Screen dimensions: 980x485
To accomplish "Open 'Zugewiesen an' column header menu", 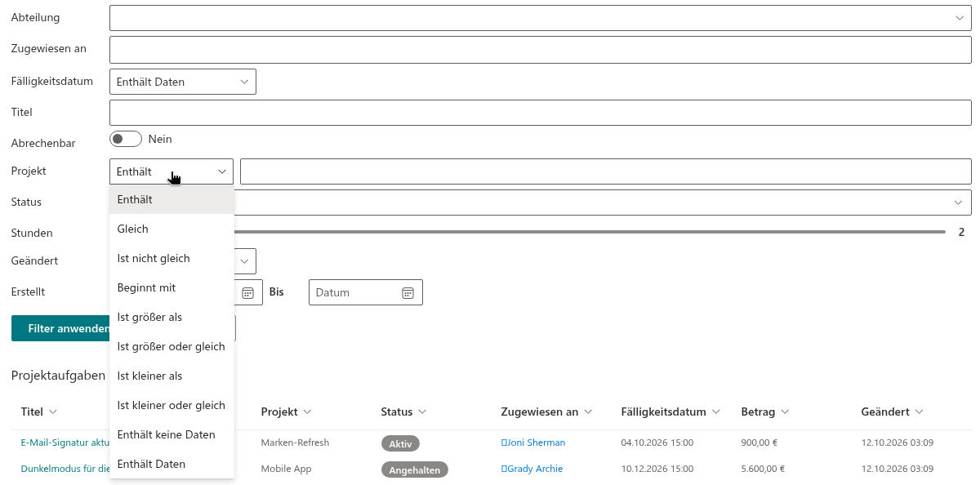I will 546,412.
